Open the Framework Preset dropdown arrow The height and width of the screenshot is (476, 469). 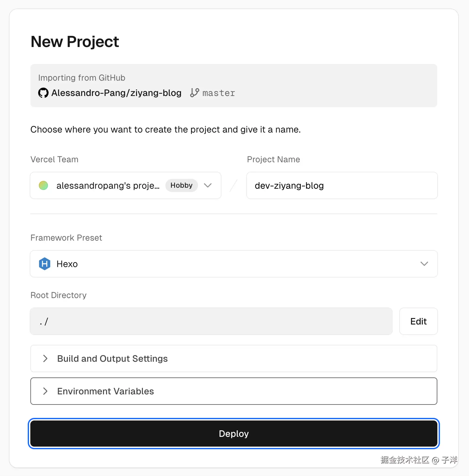pyautogui.click(x=424, y=264)
